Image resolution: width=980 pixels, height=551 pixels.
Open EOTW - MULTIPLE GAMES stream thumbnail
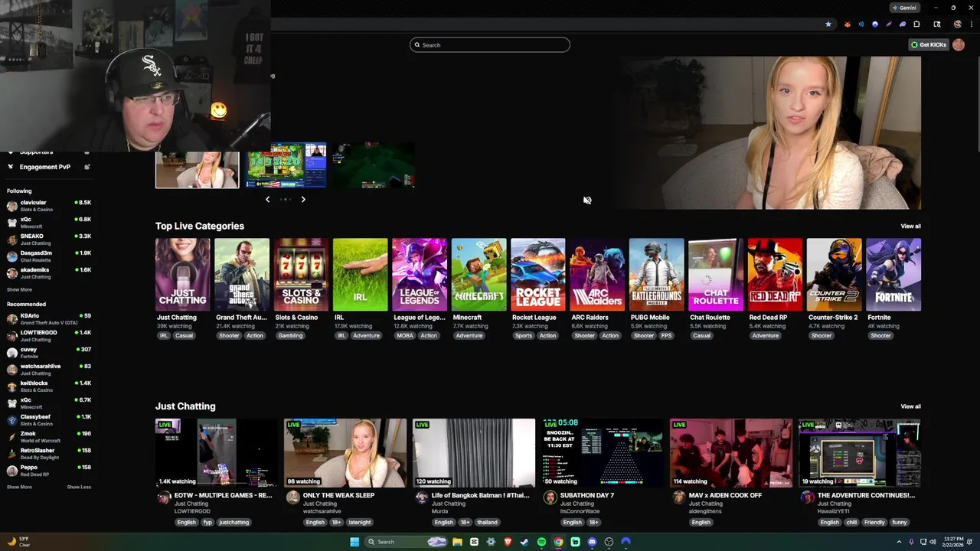click(x=217, y=453)
